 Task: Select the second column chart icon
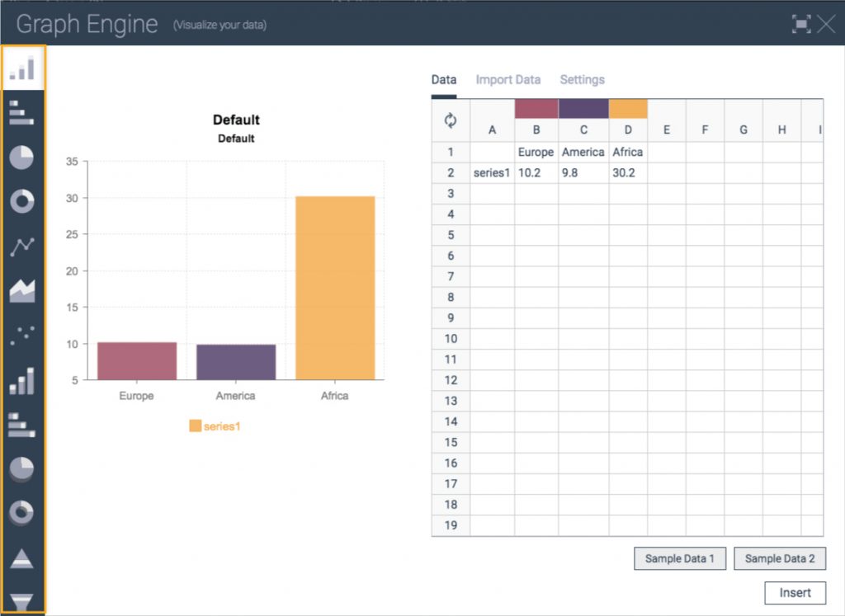click(x=22, y=379)
